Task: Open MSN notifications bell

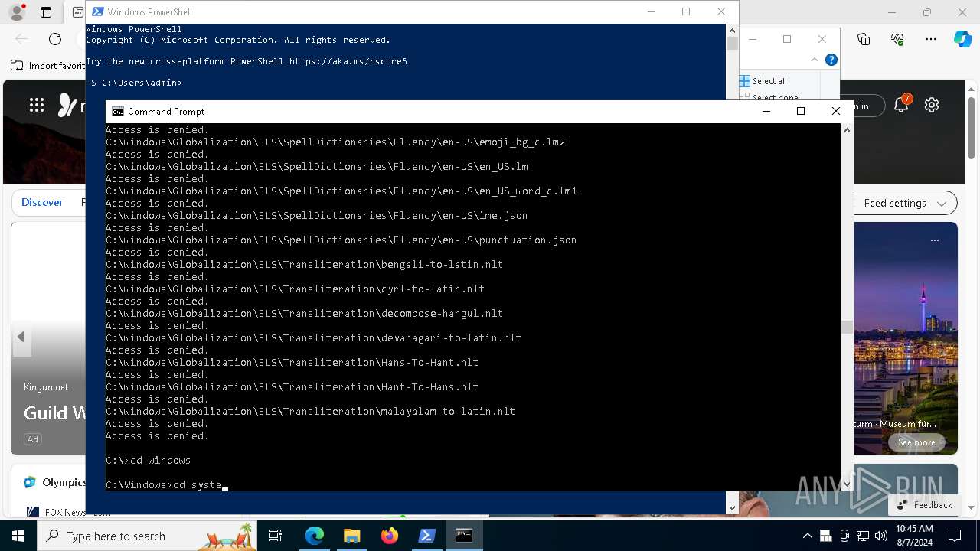Action: (901, 106)
